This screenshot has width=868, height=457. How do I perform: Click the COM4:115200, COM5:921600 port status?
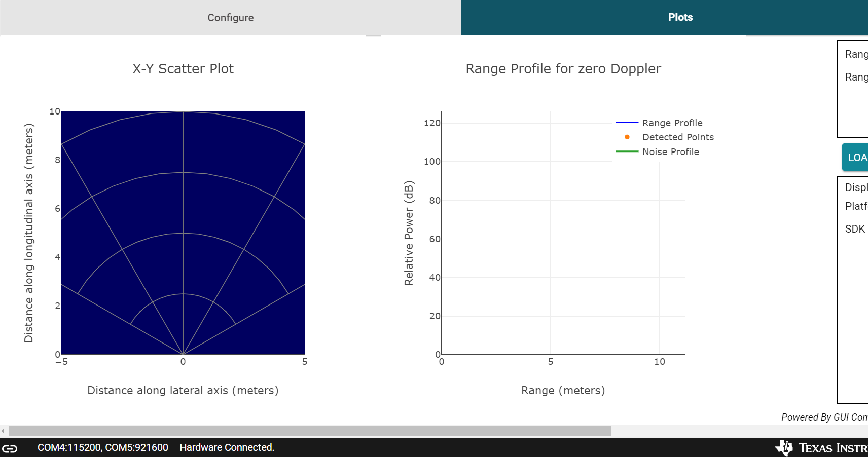click(103, 447)
